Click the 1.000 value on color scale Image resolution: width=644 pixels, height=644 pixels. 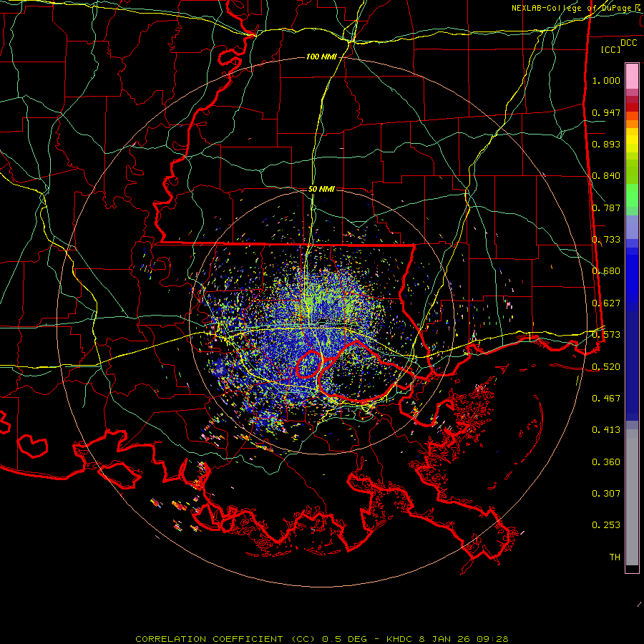[x=606, y=80]
